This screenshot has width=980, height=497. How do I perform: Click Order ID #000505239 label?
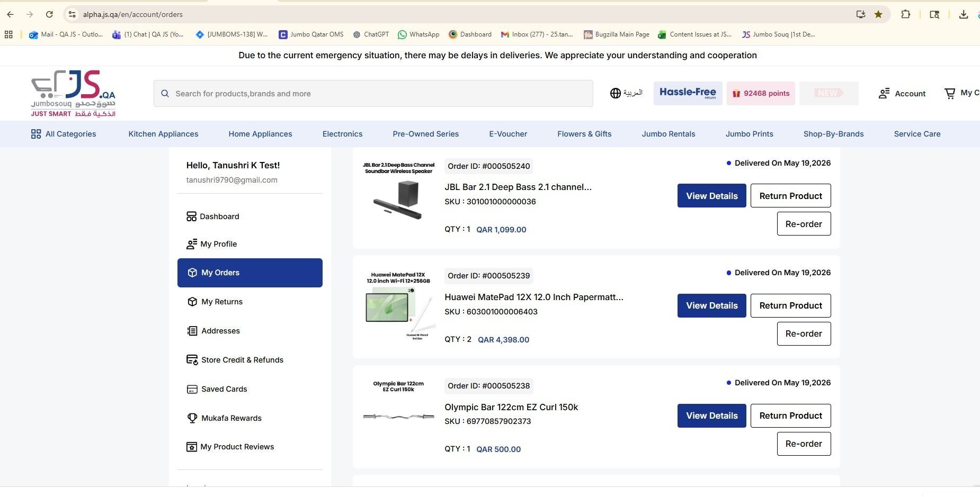coord(488,276)
